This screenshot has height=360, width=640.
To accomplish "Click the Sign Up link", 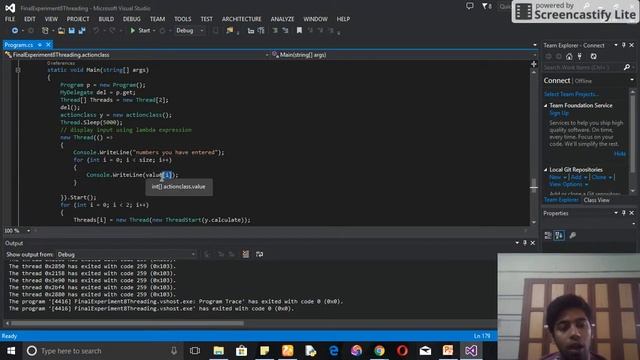I will [559, 113].
